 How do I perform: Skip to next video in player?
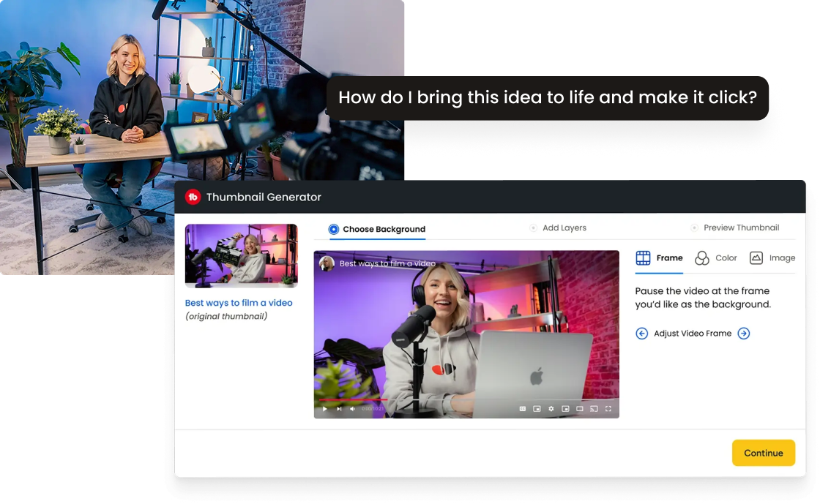point(339,409)
